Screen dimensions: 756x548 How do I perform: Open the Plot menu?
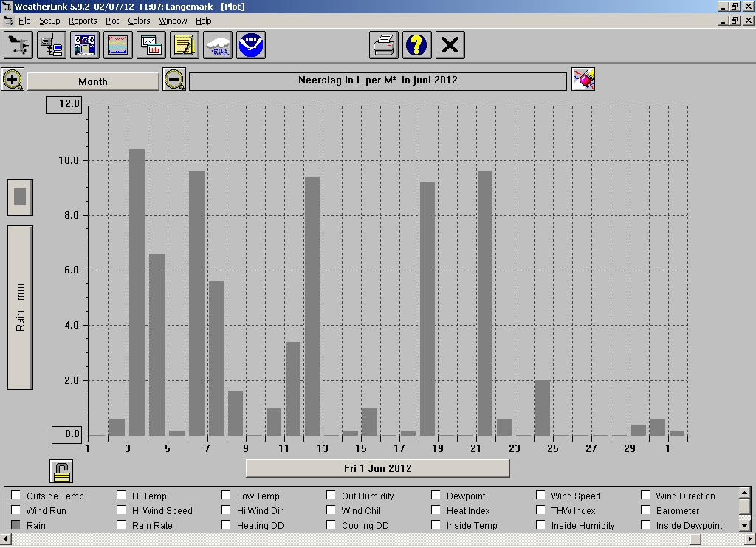pos(112,21)
